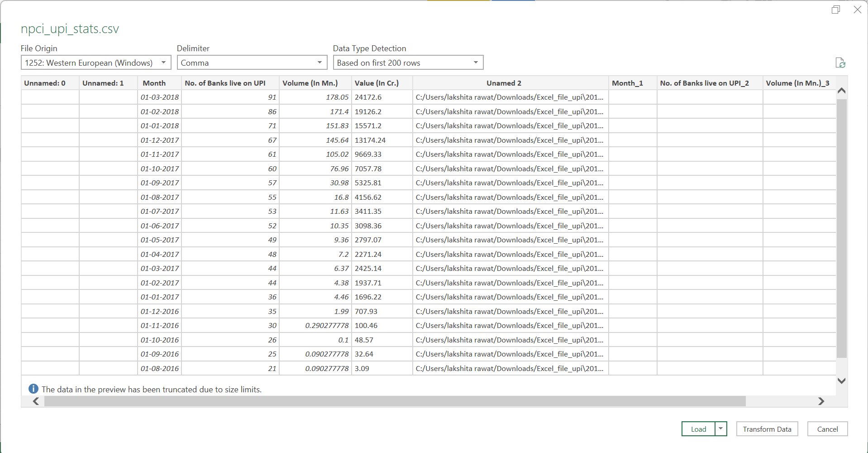Select the Month column header
This screenshot has width=868, height=453.
[x=154, y=83]
